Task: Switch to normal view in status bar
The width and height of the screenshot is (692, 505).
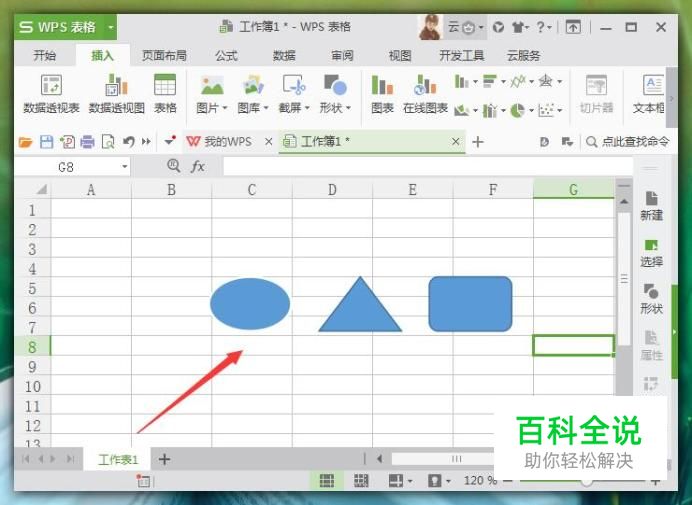Action: (x=327, y=481)
